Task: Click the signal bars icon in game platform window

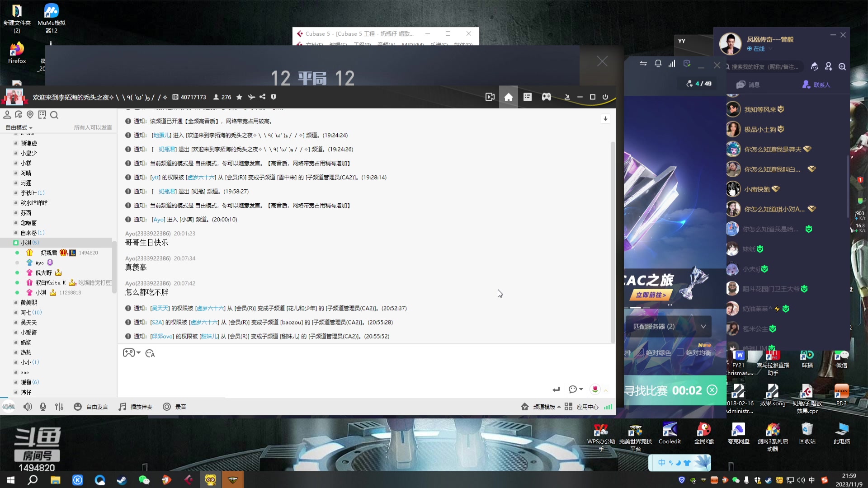Action: click(672, 64)
